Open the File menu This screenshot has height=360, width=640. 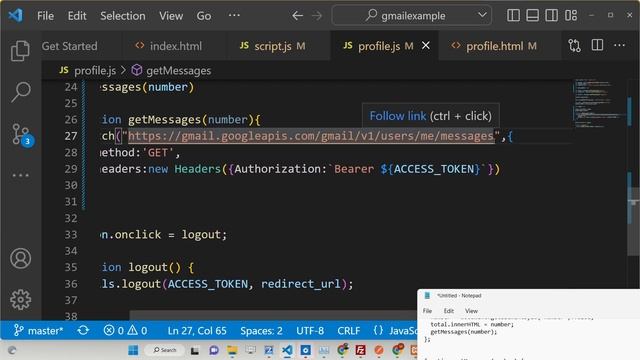(45, 16)
